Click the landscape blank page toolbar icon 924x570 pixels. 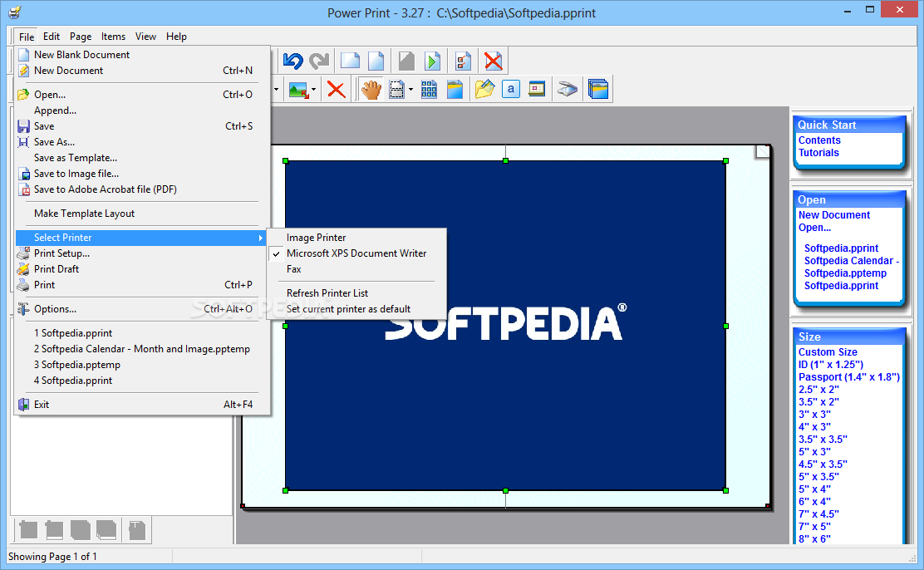pos(350,61)
